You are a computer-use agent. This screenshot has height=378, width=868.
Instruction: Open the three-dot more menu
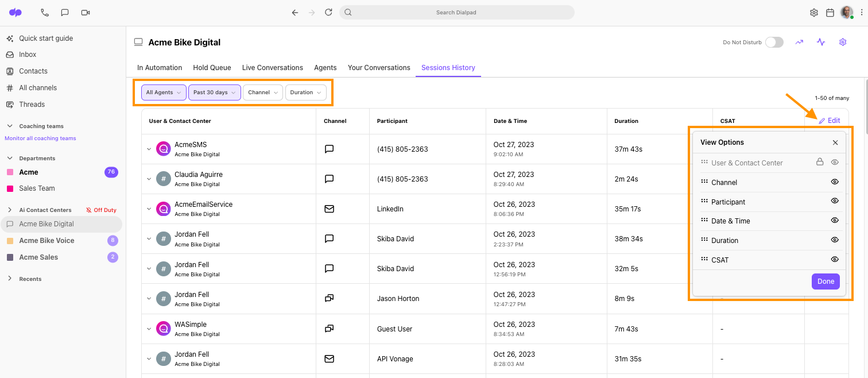point(861,12)
